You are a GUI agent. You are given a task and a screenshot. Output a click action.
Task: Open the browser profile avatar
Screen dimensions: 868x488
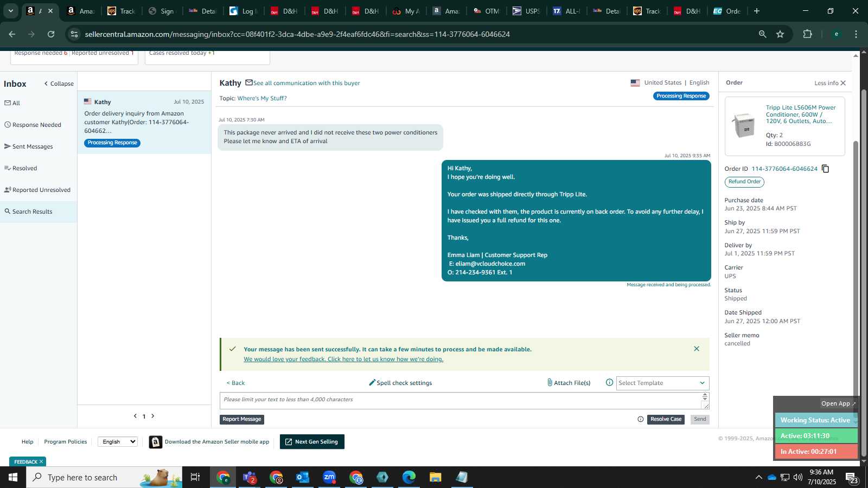coord(836,34)
